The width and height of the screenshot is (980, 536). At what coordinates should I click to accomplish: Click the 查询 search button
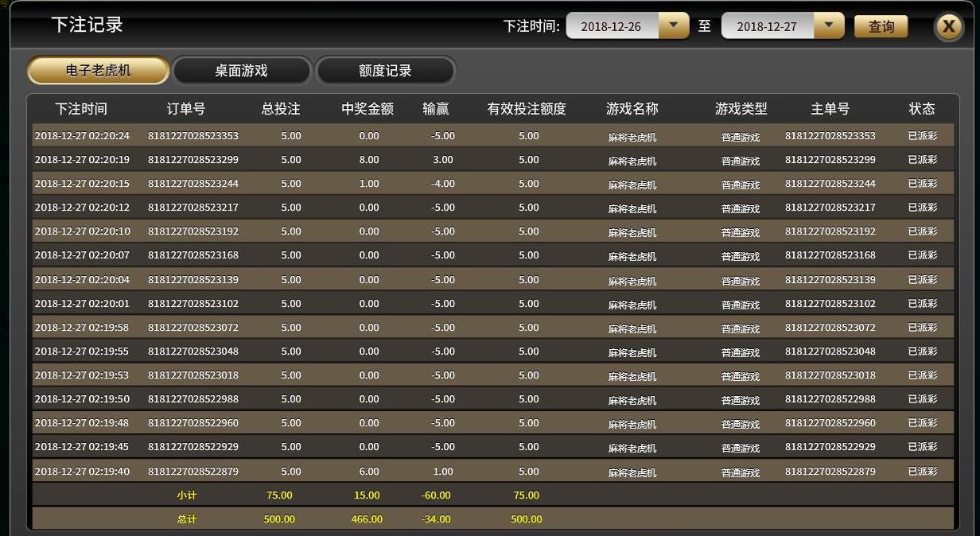point(881,26)
